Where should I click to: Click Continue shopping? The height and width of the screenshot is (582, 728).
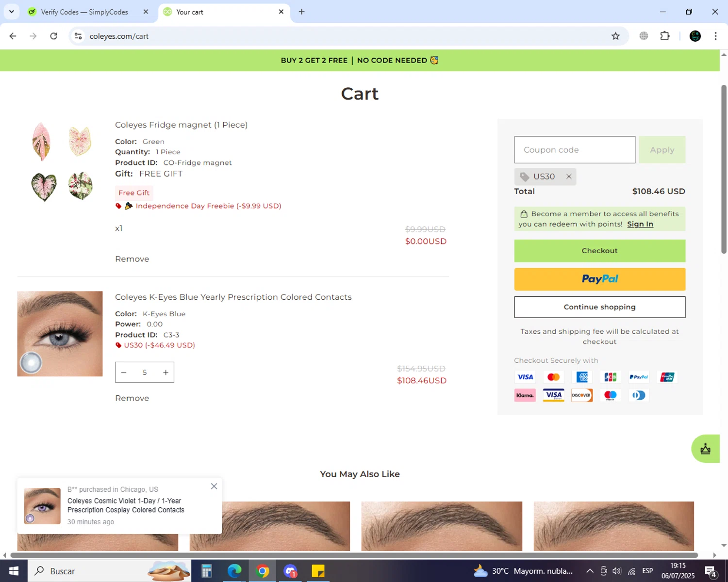coord(600,307)
